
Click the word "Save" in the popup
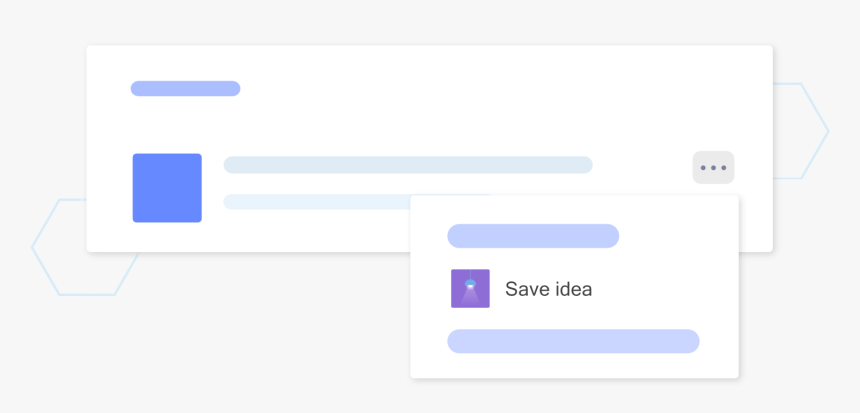tap(526, 289)
